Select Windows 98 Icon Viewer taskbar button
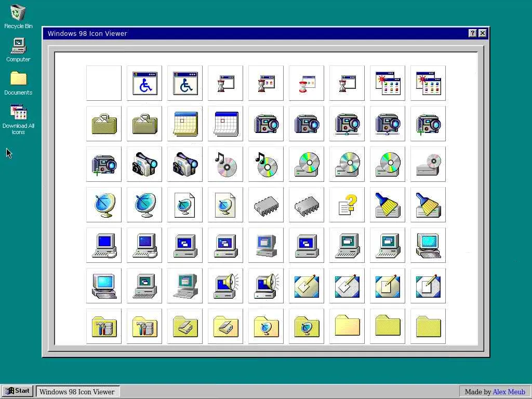Viewport: 532px width, 399px height. coord(78,392)
